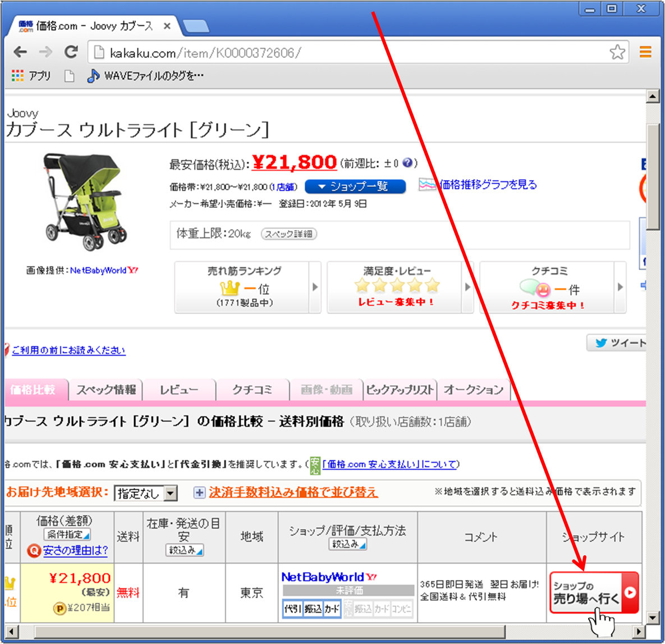Screen dimensions: 665x644
Task: Open the 指定なし region dropdown
Action: click(145, 493)
